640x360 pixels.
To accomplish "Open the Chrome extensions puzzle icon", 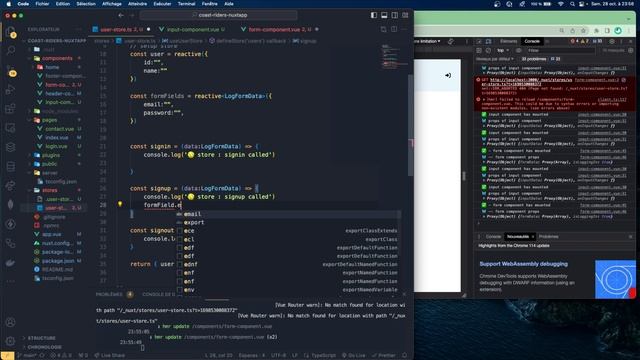I will coord(596,31).
